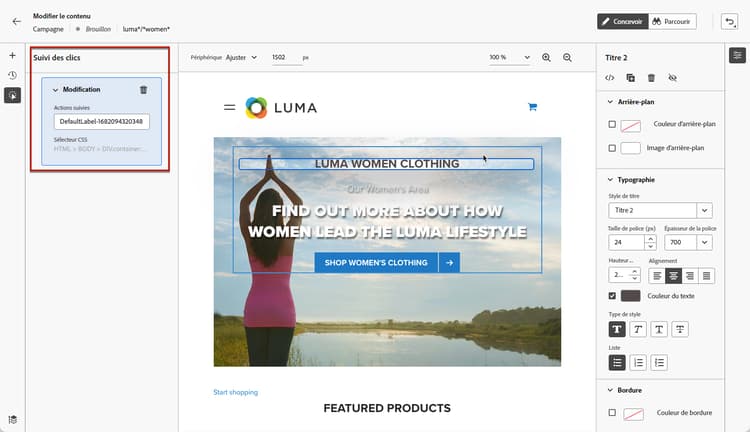
Task: Click the zoom in magnifier
Action: pos(546,57)
